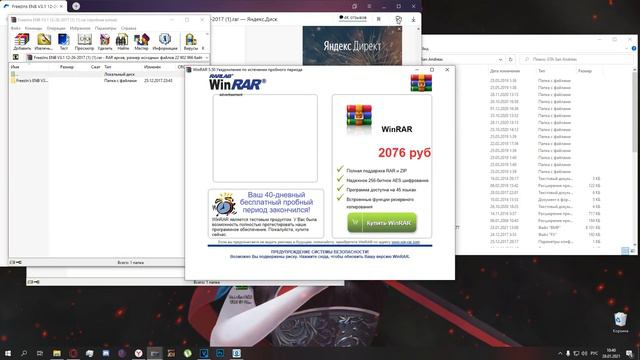The image size is (640, 360).
Task: Open the Избранное menu in WinRAR
Action: [80, 28]
